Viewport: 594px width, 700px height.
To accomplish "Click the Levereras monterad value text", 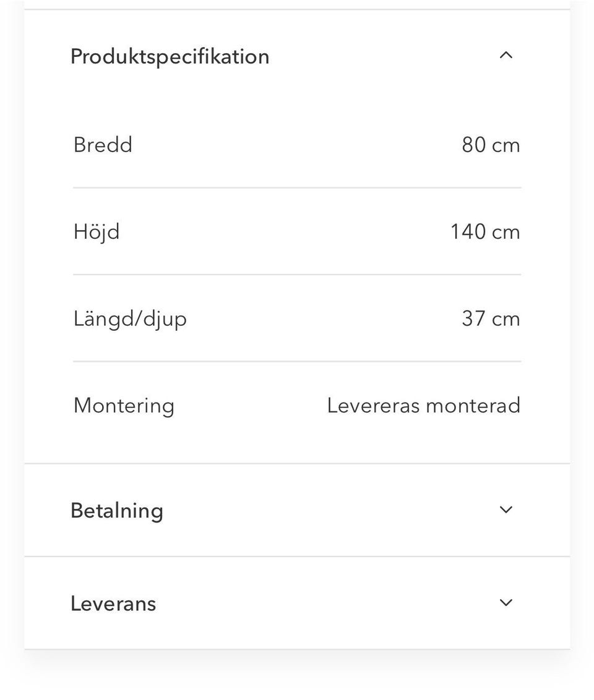I will click(x=424, y=406).
